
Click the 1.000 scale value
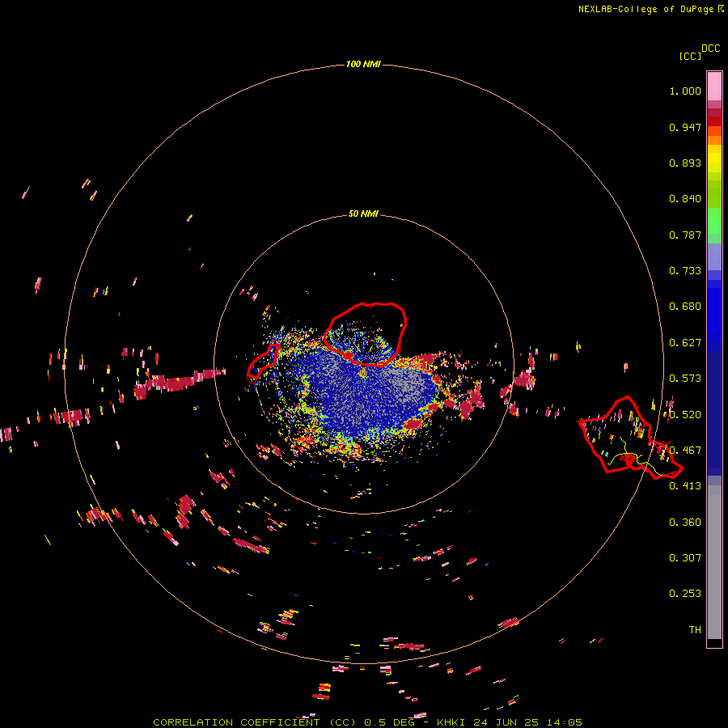(685, 91)
